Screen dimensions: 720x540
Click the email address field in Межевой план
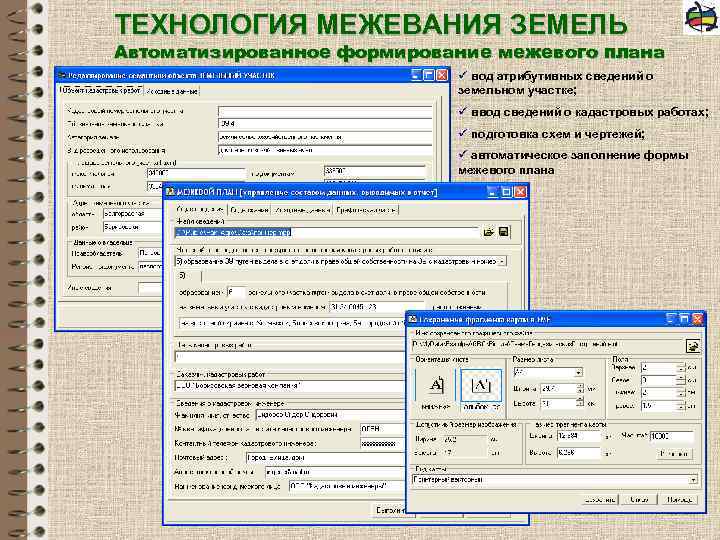[x=335, y=472]
